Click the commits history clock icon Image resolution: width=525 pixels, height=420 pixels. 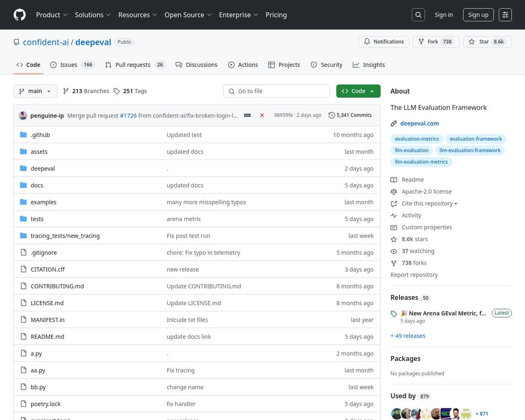332,115
